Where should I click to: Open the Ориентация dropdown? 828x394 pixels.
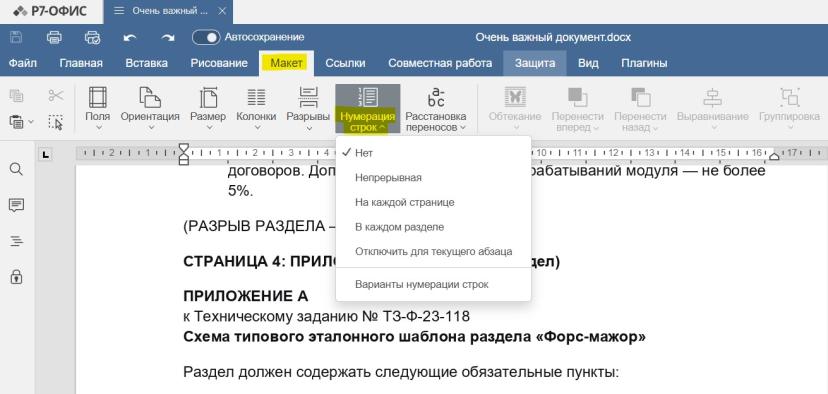coord(150,109)
